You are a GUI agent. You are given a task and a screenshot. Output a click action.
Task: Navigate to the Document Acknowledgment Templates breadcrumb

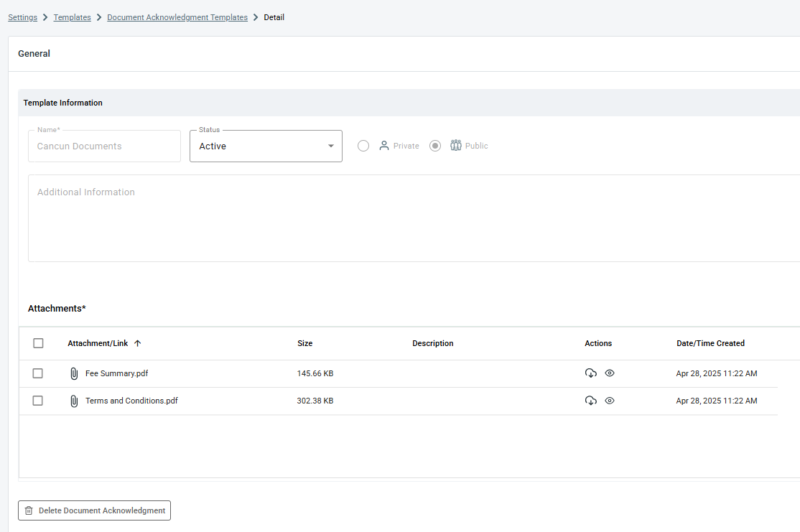[x=177, y=17]
